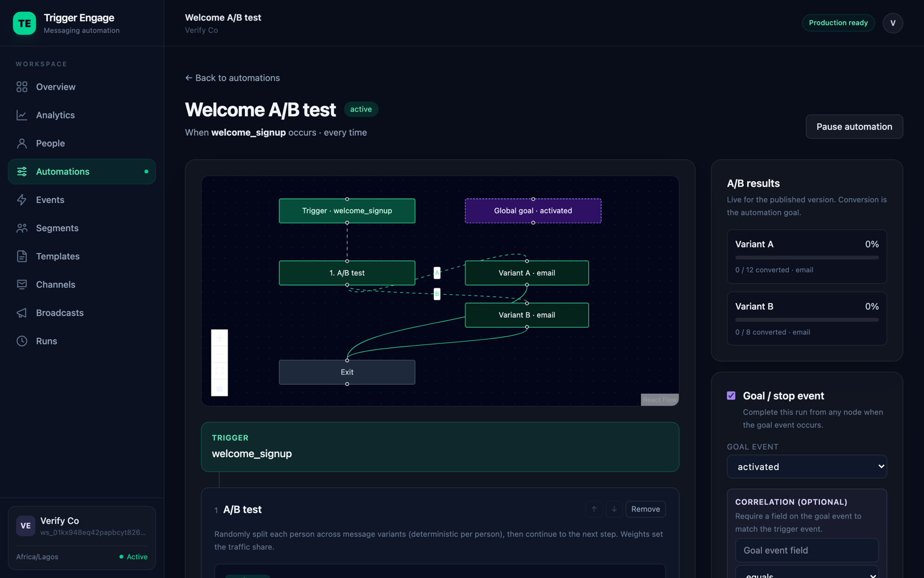Image resolution: width=924 pixels, height=578 pixels.
Task: Click the People person icon
Action: tap(22, 143)
